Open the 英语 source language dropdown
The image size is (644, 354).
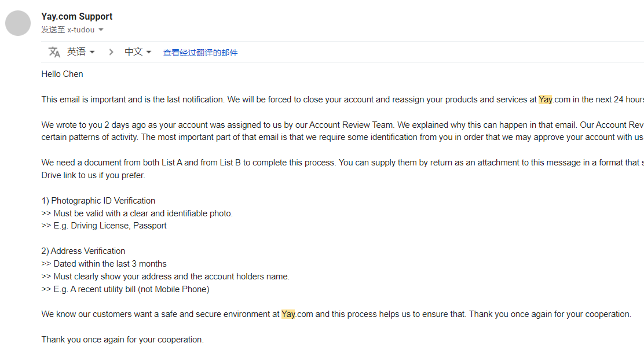click(80, 52)
